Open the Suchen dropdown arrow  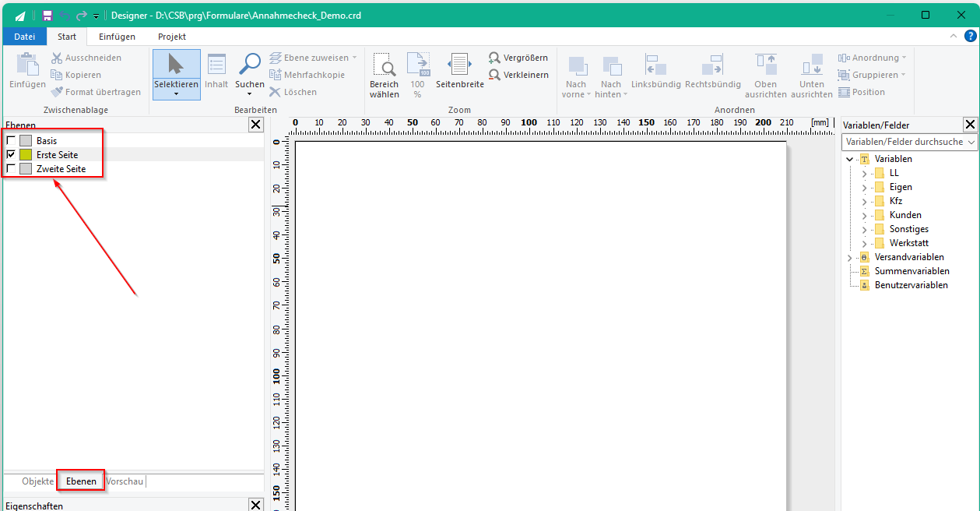250,94
